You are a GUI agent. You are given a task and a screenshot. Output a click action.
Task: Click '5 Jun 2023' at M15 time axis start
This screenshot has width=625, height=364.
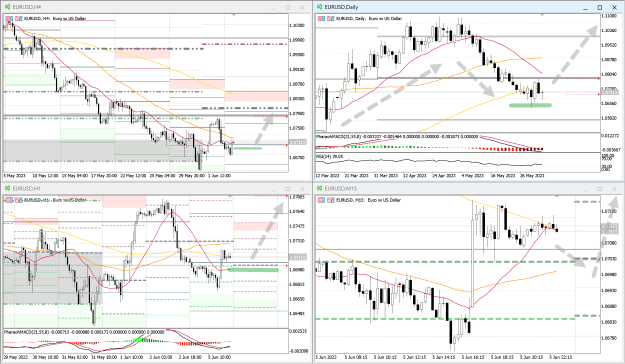pyautogui.click(x=326, y=357)
